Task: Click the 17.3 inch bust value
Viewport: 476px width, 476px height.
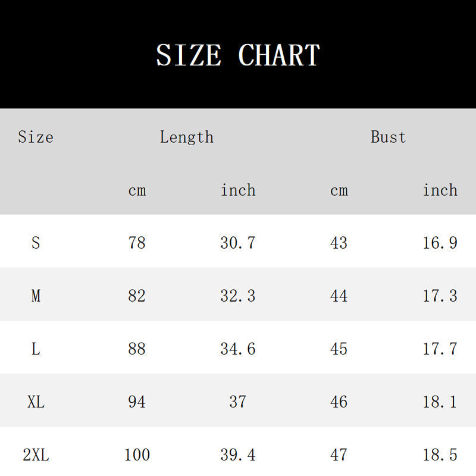Action: click(x=440, y=296)
